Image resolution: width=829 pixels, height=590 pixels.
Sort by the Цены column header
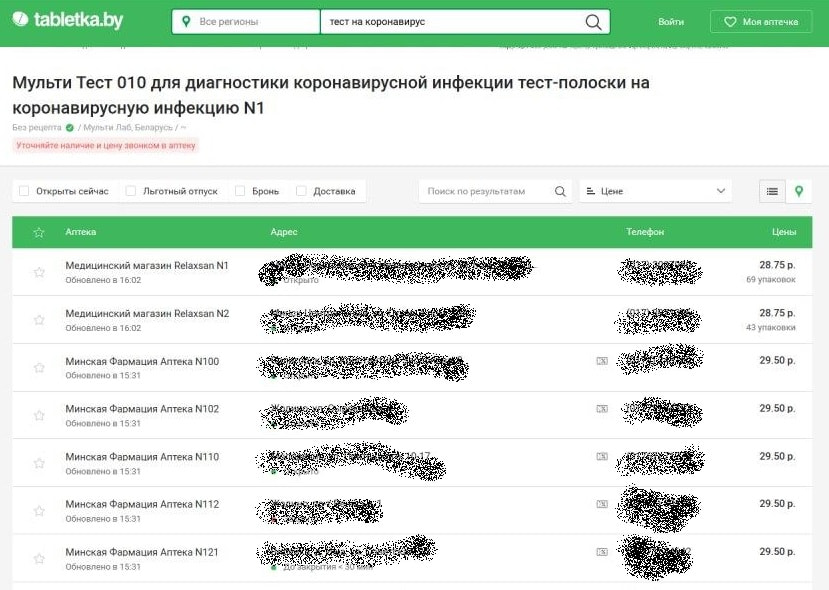tap(784, 232)
